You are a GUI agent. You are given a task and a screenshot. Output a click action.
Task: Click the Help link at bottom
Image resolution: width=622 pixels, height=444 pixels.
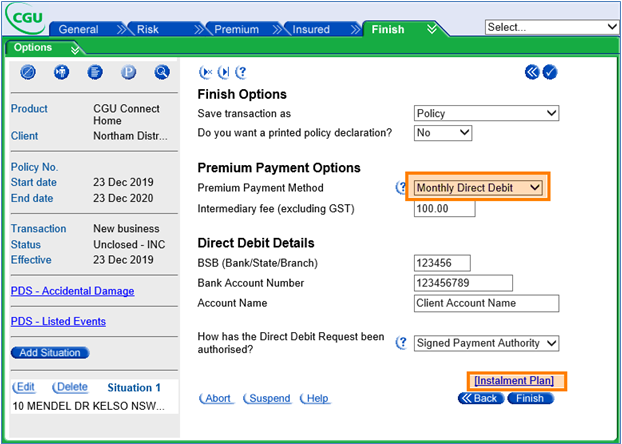315,398
